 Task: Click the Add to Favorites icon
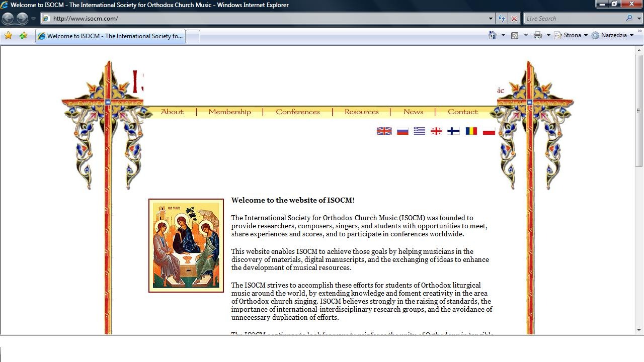pos(23,36)
